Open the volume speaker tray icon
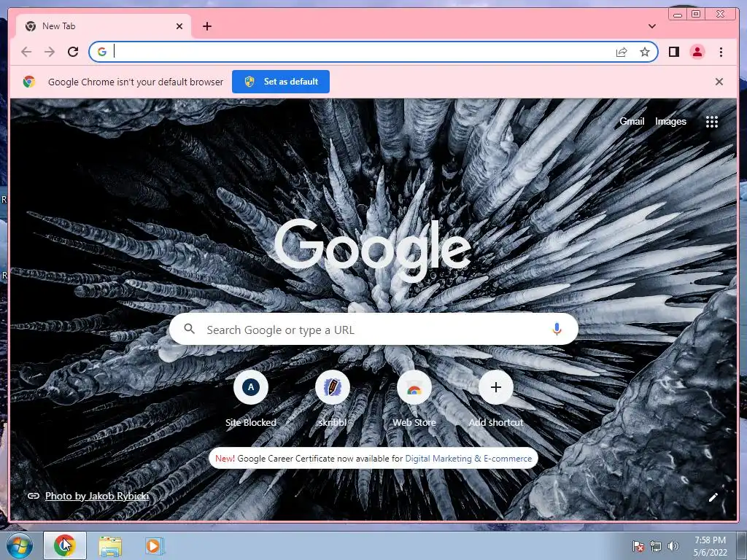Viewport: 747px width, 560px height. coord(673,546)
